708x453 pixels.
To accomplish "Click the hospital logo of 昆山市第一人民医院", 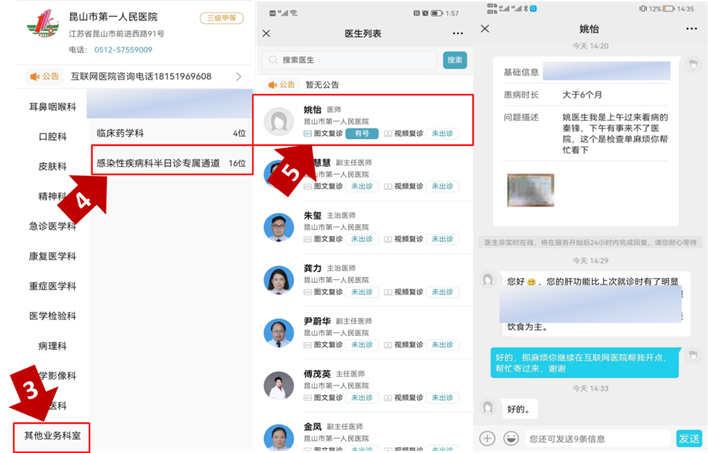I will pos(43,23).
